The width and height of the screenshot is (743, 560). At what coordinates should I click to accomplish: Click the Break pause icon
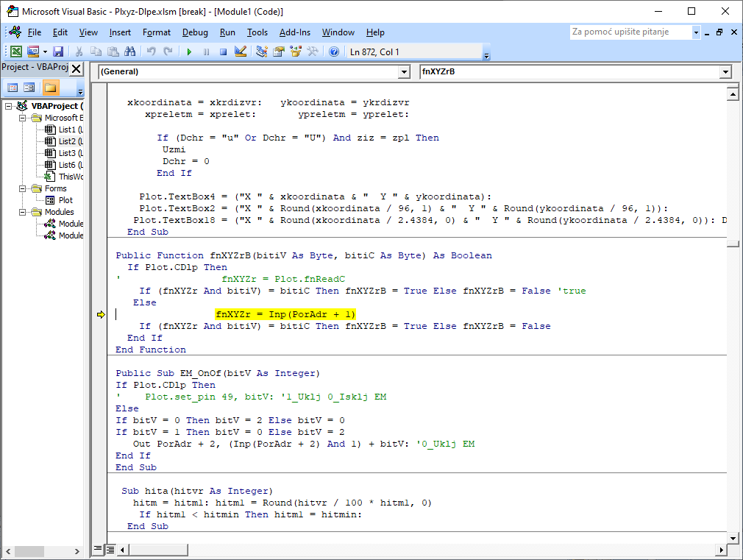[x=206, y=52]
